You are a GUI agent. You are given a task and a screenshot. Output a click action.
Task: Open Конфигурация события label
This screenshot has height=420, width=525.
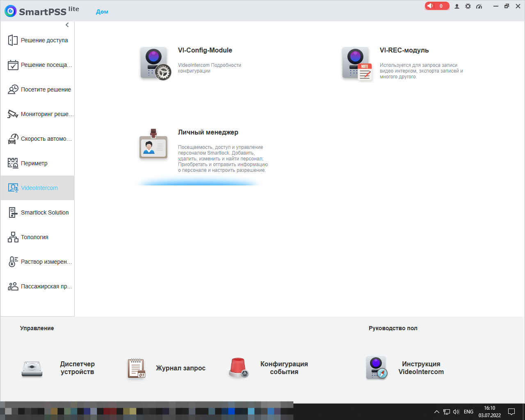pos(284,368)
